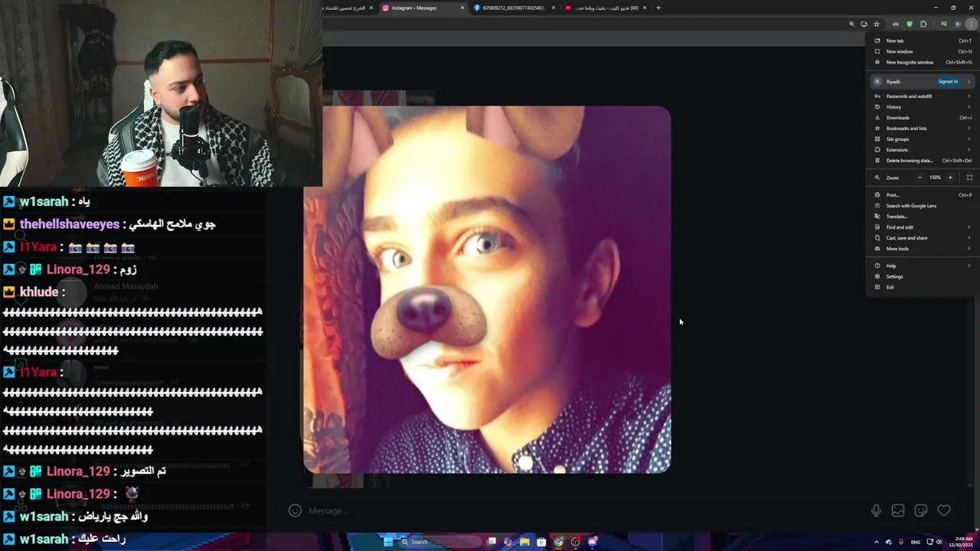980x551 pixels.
Task: Open a new tab with the plus button
Action: (x=658, y=8)
